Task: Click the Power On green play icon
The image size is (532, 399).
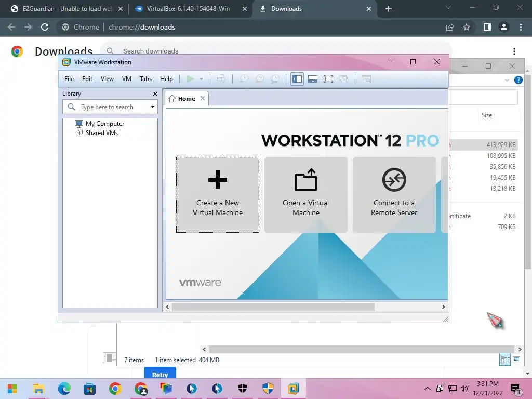Action: (191, 79)
